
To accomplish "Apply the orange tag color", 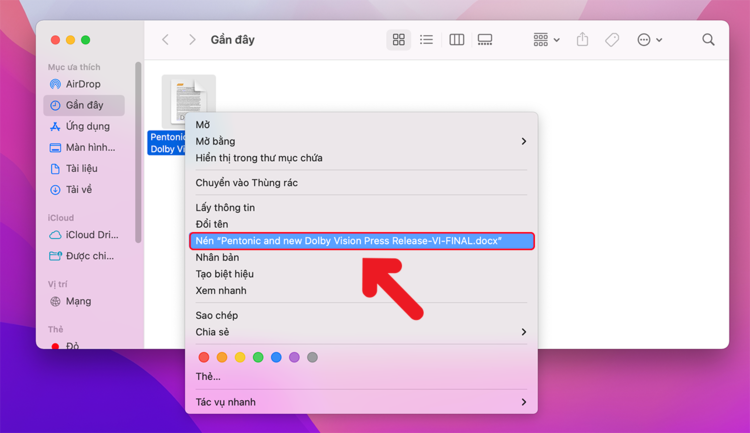I will tap(222, 357).
